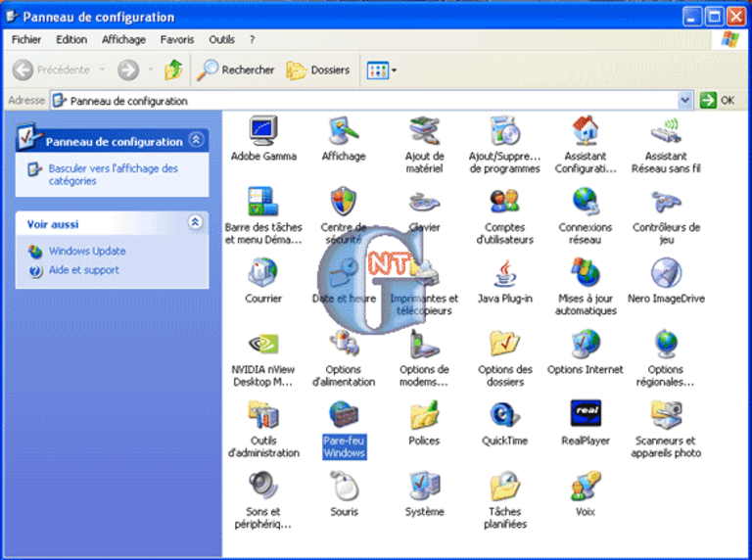Collapse the Panneau de configuration pane
This screenshot has width=752, height=560.
pyautogui.click(x=196, y=140)
